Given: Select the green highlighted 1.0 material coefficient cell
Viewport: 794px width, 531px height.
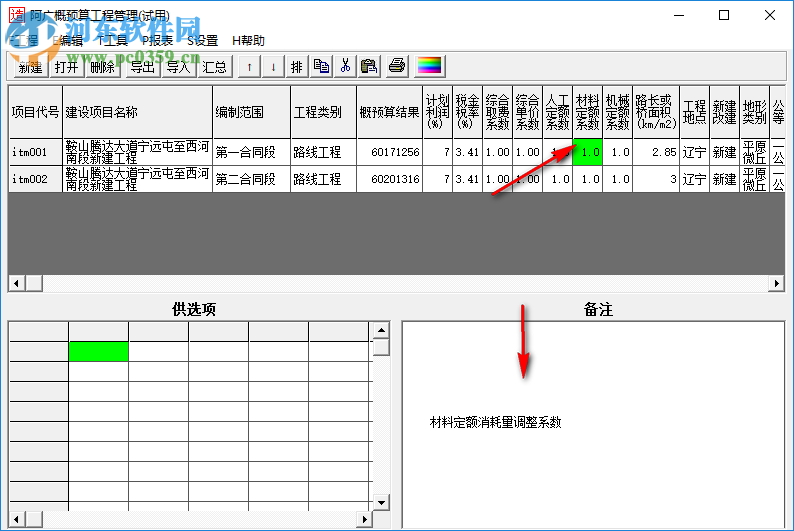Looking at the screenshot, I should [x=587, y=152].
